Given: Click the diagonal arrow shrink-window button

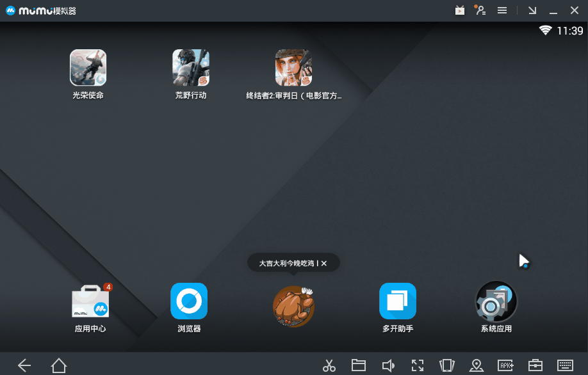Looking at the screenshot, I should coord(532,10).
